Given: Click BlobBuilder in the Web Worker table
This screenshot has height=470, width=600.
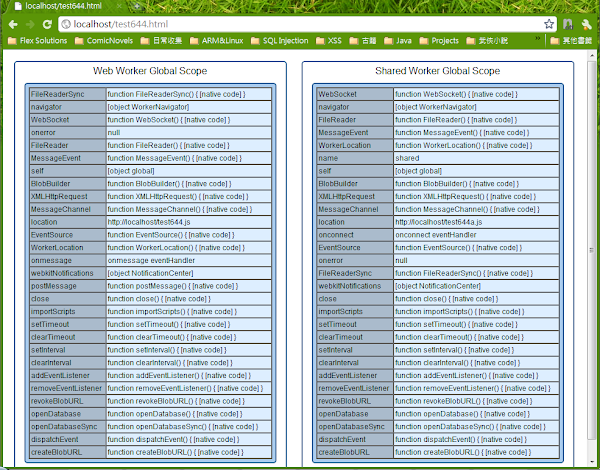Looking at the screenshot, I should point(68,184).
